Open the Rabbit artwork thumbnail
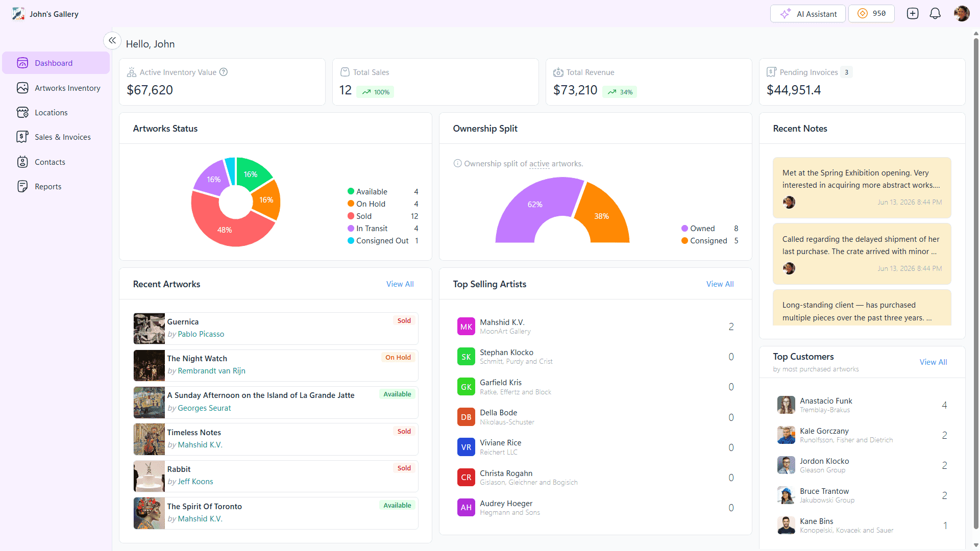The width and height of the screenshot is (980, 551). click(x=149, y=476)
